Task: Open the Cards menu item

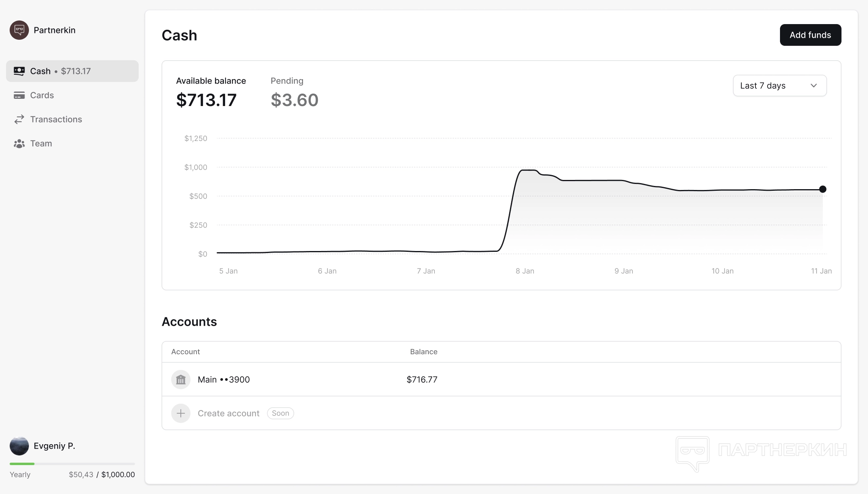Action: tap(42, 95)
